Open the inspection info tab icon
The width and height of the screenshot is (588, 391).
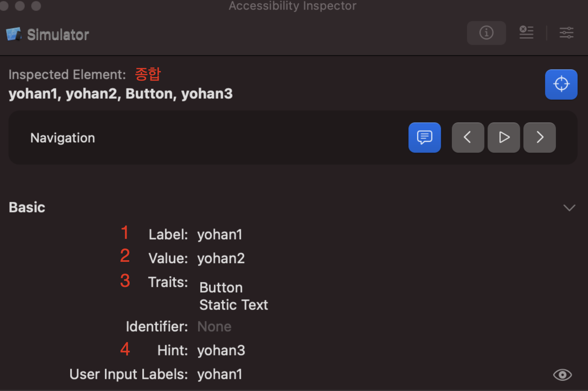(x=487, y=33)
